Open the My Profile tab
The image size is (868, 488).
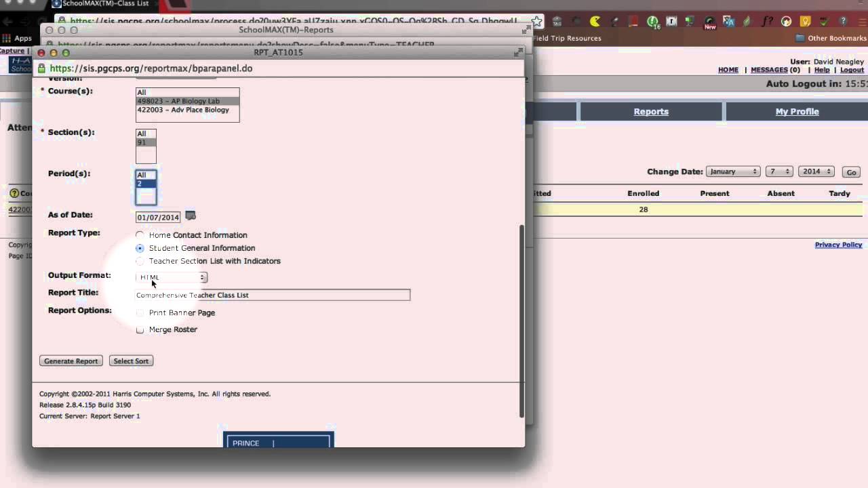click(x=797, y=112)
